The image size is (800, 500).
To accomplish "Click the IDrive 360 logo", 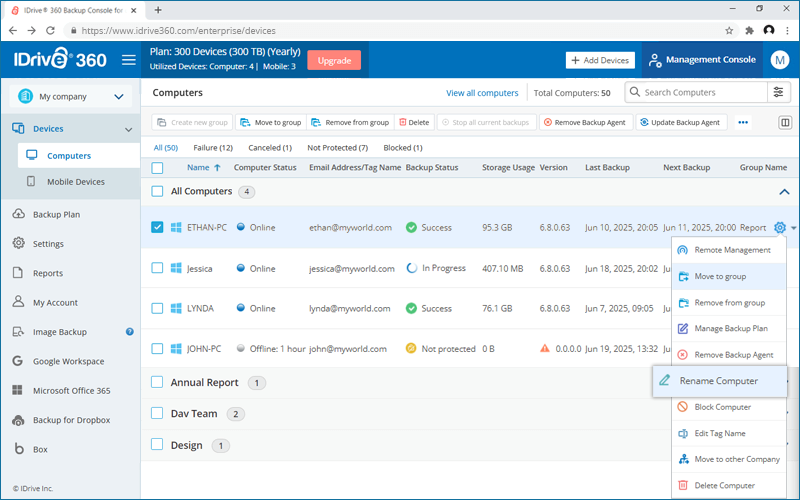I will click(60, 59).
